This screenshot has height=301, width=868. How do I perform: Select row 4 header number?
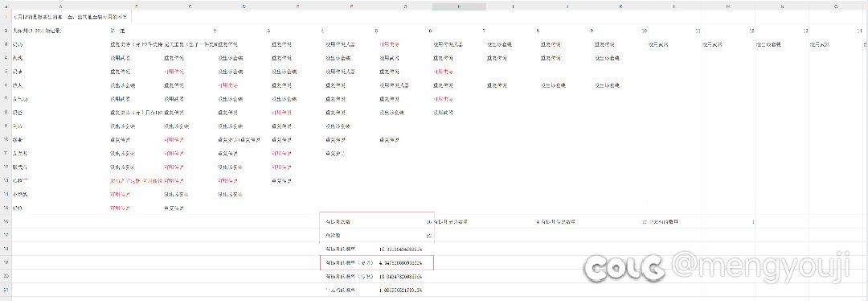tap(6, 58)
